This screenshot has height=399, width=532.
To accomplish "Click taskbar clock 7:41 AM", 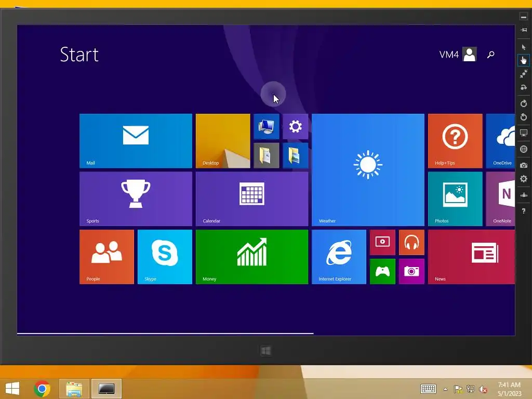I will [x=509, y=385].
